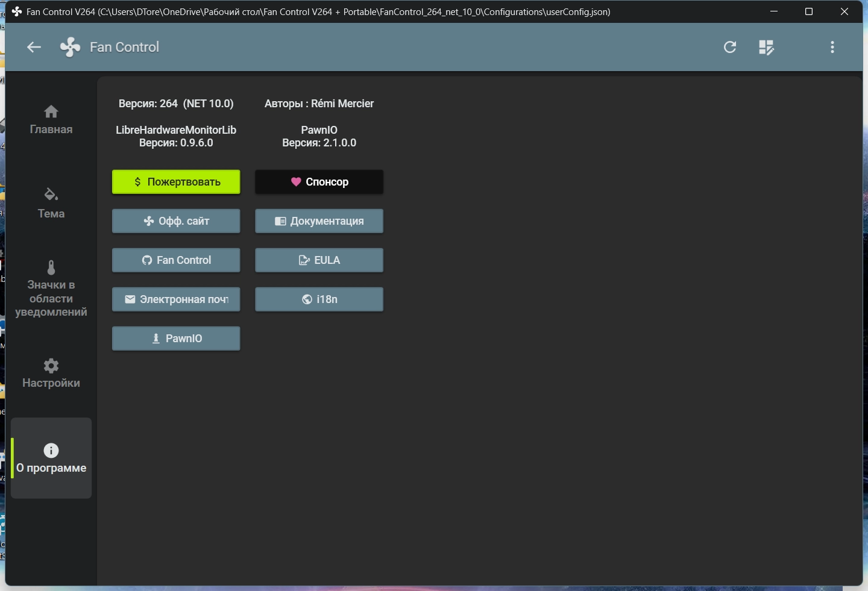Select the О программе tab

click(x=51, y=458)
